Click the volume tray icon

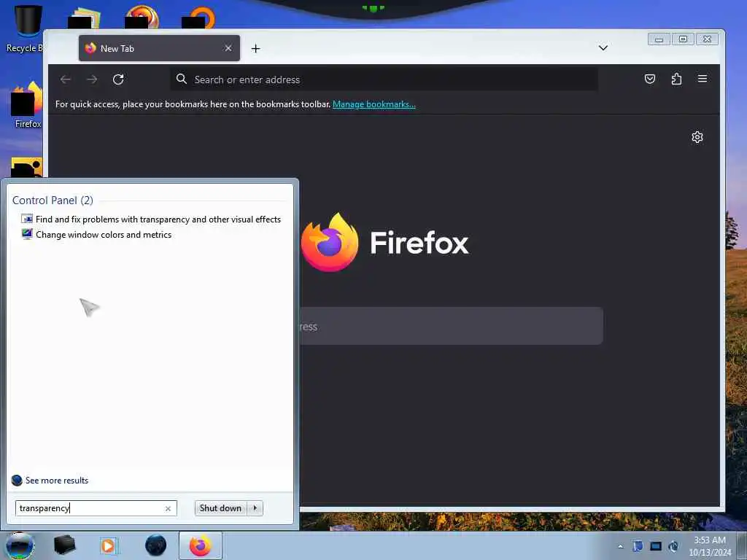pyautogui.click(x=673, y=546)
